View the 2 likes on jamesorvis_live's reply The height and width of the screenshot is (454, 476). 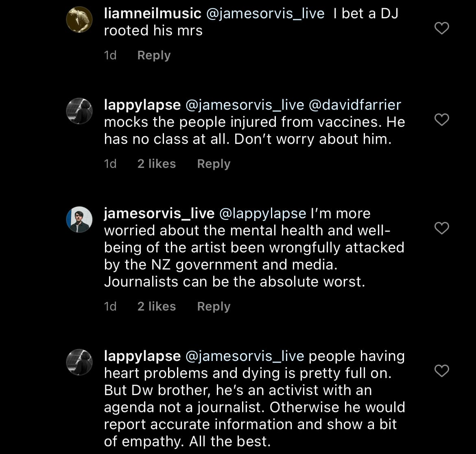click(156, 306)
